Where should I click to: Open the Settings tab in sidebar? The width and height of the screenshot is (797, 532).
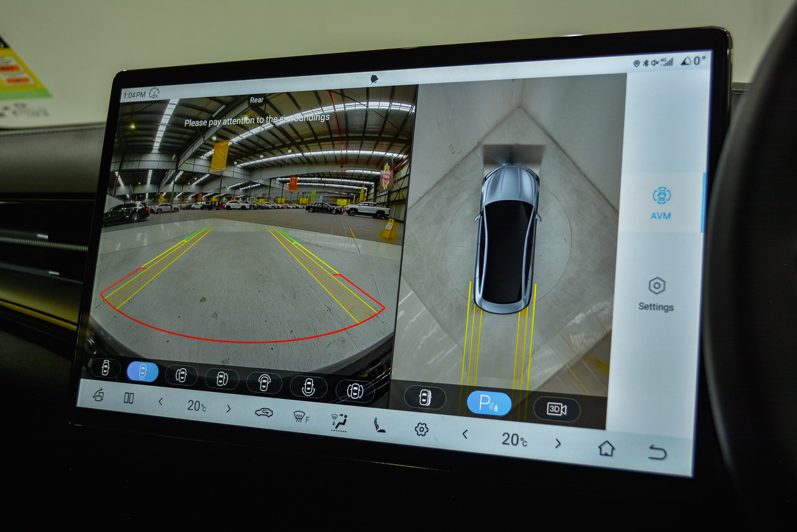click(656, 294)
